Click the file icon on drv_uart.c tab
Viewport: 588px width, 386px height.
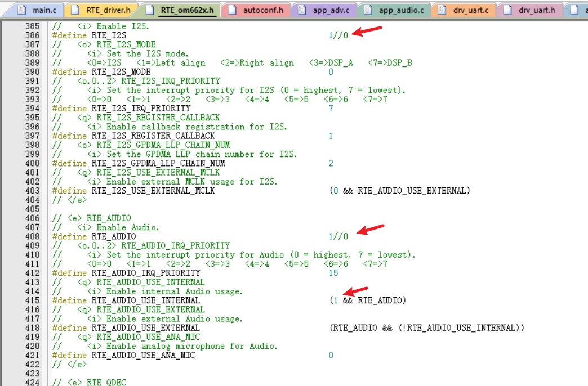tap(442, 10)
